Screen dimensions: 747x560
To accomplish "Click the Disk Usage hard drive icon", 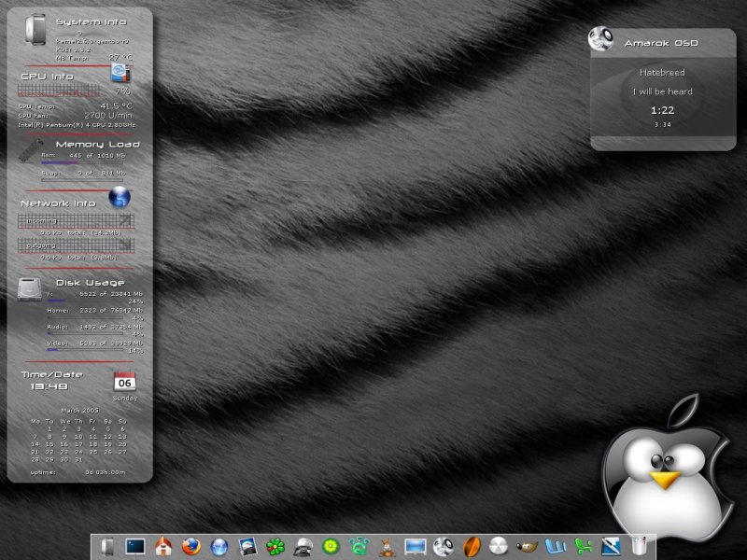I will [x=30, y=289].
